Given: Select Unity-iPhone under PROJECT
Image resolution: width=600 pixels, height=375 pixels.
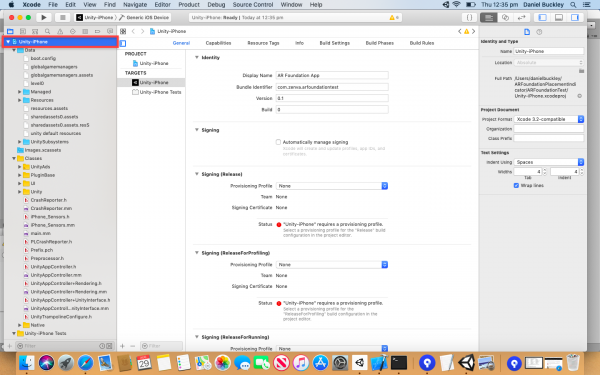Looking at the screenshot, I should (x=151, y=63).
